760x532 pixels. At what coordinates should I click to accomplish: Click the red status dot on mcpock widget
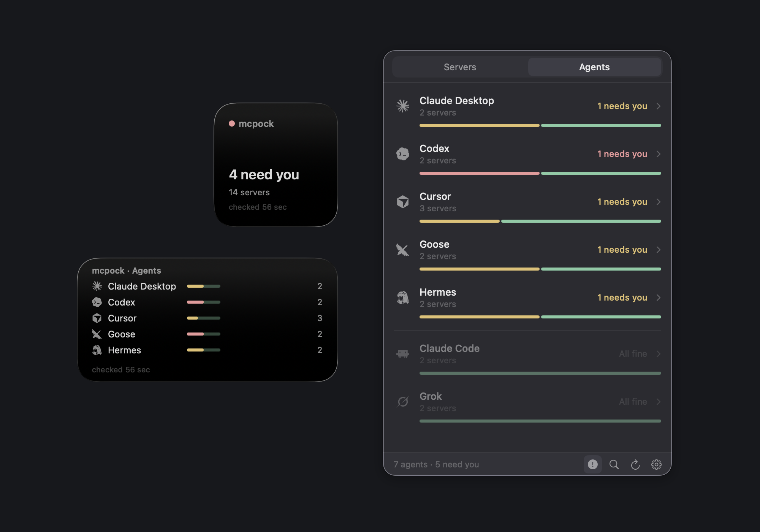coord(232,123)
